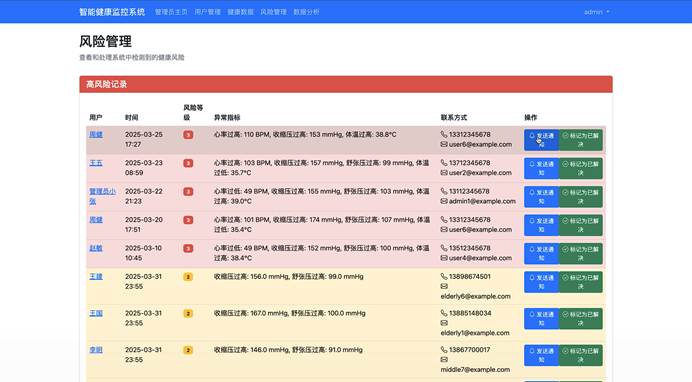Image resolution: width=692 pixels, height=382 pixels.
Task: Mark the 2025-03-20 17:51 record as resolved
Action: click(x=581, y=225)
